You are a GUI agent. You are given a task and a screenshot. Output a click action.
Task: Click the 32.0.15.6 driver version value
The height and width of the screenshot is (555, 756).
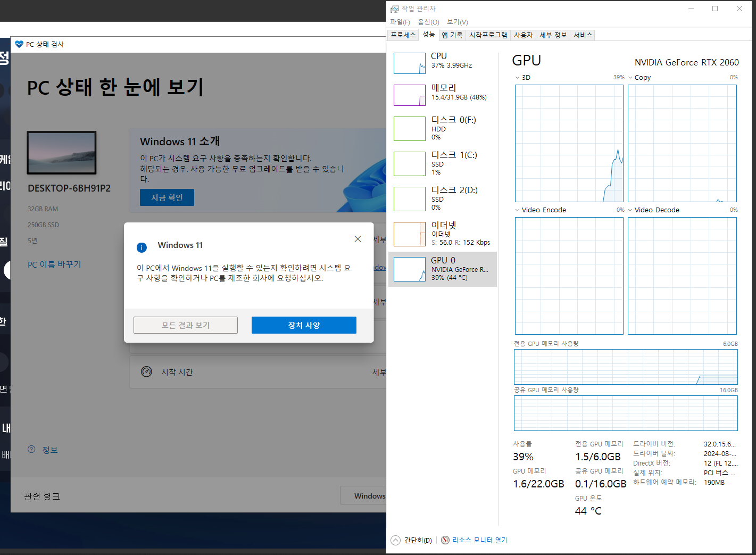(x=720, y=444)
